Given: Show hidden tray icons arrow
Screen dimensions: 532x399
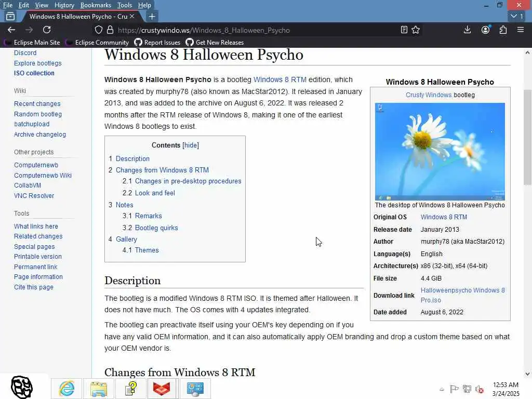Looking at the screenshot, I should [x=442, y=389].
